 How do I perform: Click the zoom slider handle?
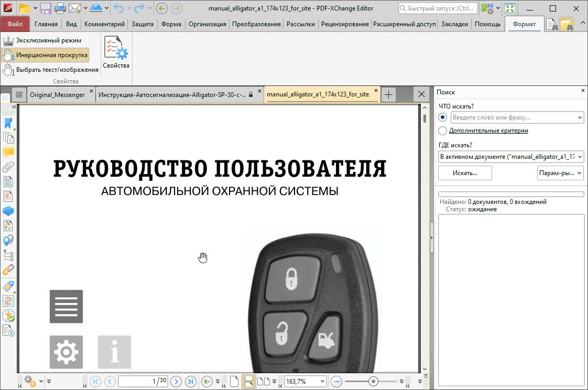[373, 381]
